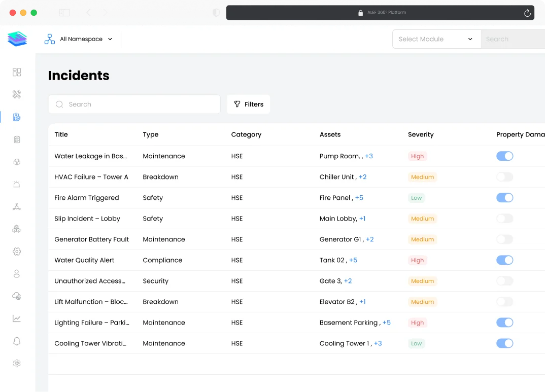
Task: Click the top-right global Search field
Action: tap(513, 39)
